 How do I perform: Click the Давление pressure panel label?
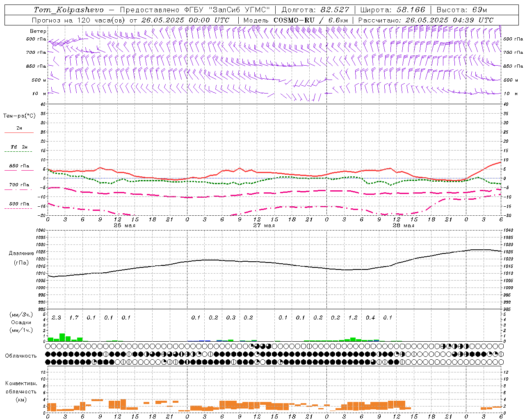point(21,253)
